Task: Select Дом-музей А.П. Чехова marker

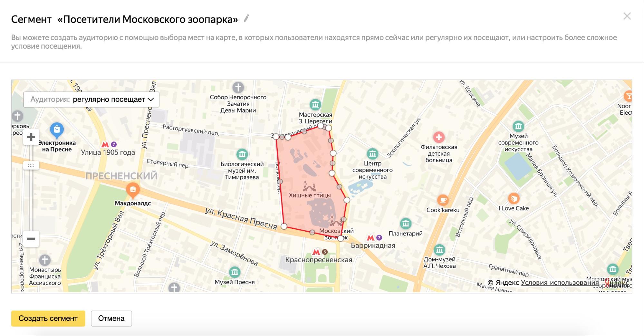Action: tap(439, 250)
